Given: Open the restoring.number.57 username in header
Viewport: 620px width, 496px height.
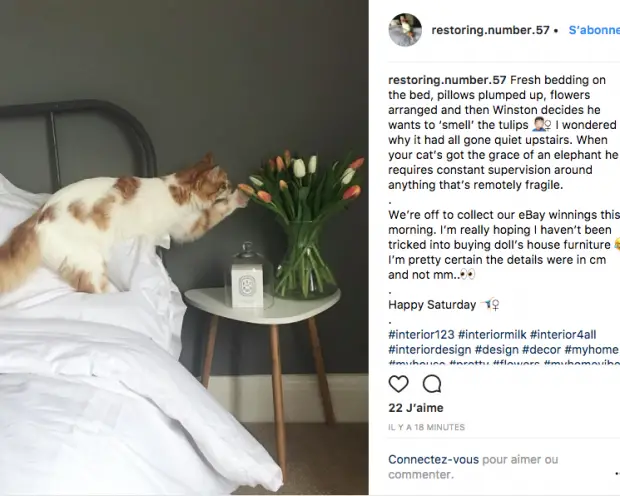Looking at the screenshot, I should [x=490, y=30].
